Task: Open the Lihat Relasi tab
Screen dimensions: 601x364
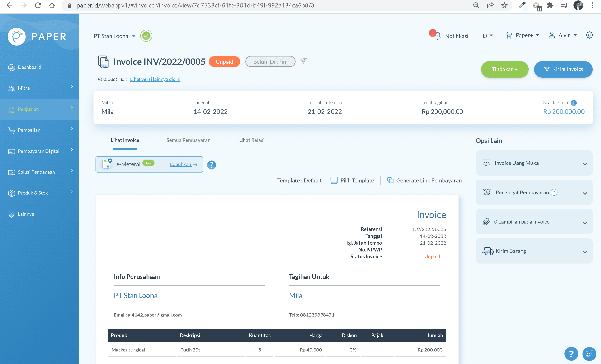Action: [x=252, y=140]
